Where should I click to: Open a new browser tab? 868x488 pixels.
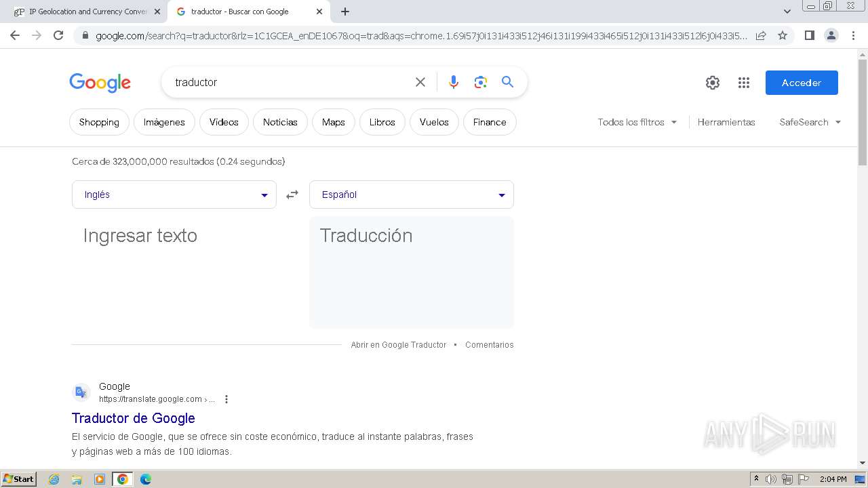[345, 12]
